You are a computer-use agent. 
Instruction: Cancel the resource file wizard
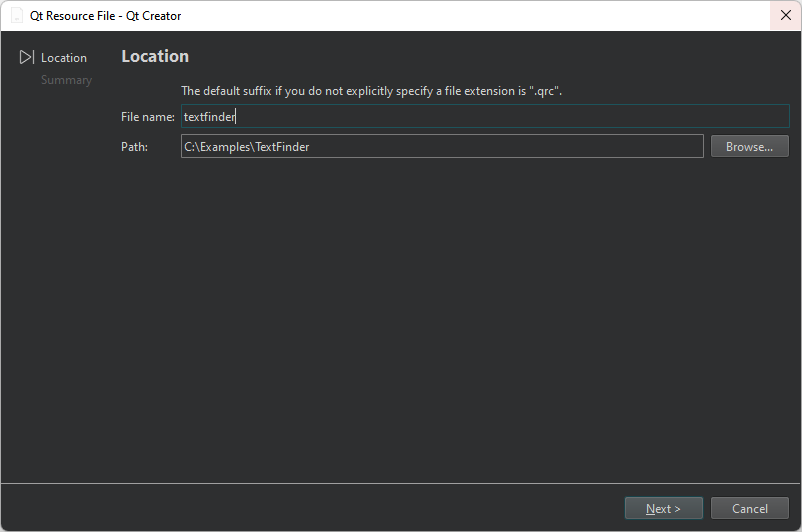[x=749, y=509]
